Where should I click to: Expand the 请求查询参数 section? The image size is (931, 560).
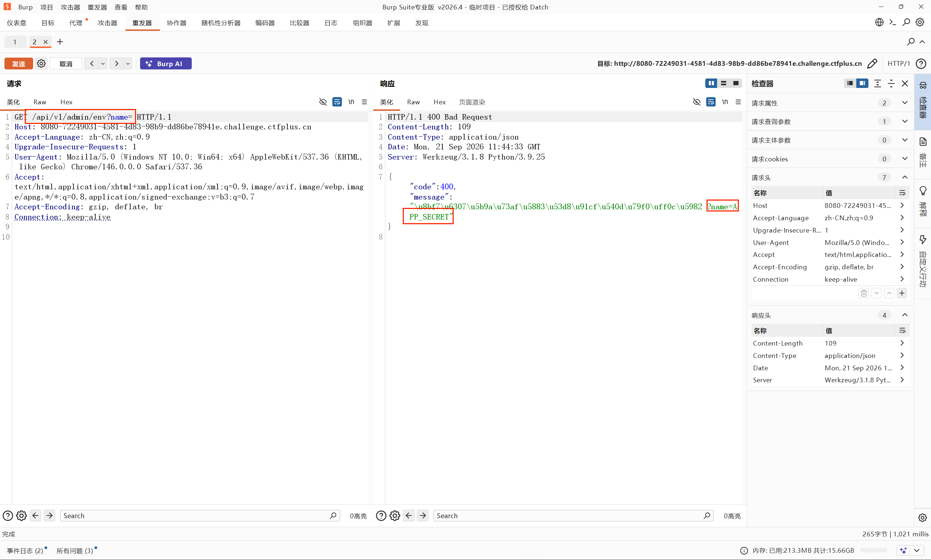904,121
